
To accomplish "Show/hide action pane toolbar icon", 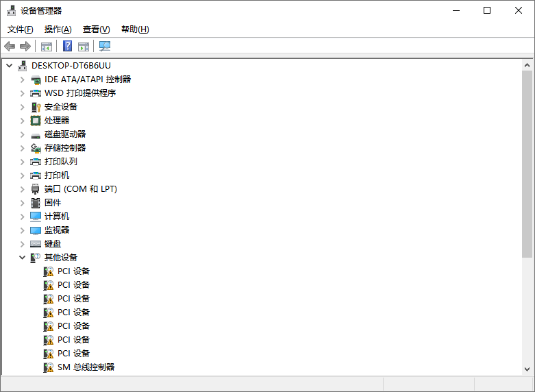I will [84, 46].
